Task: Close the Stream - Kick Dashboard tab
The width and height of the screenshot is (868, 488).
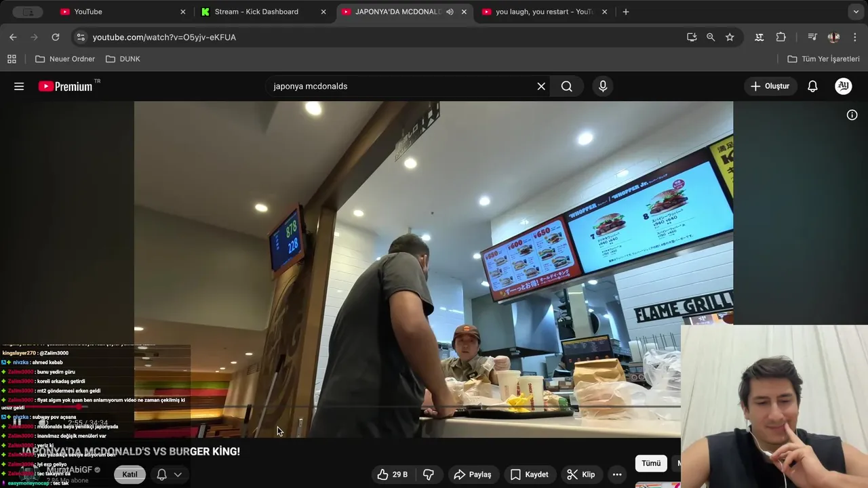Action: [323, 12]
